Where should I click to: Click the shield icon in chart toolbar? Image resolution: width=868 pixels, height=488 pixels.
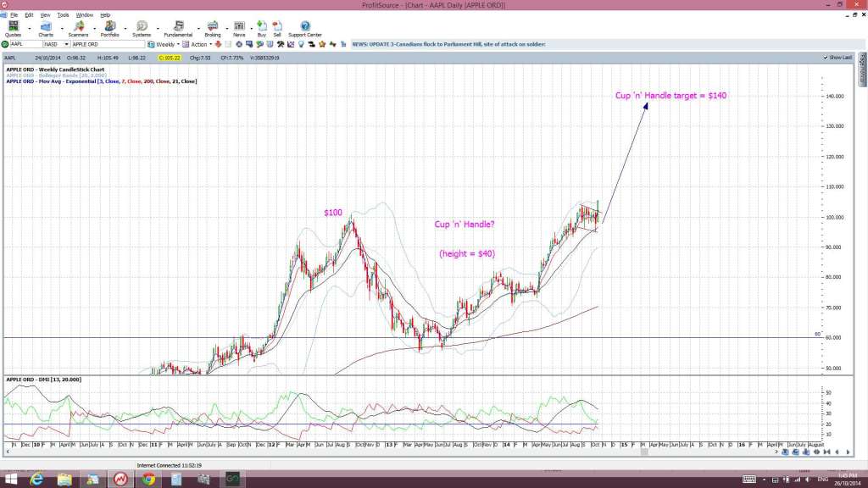[270, 44]
